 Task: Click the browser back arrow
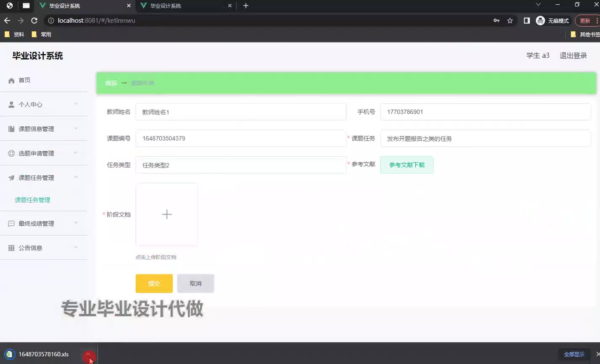(x=7, y=21)
